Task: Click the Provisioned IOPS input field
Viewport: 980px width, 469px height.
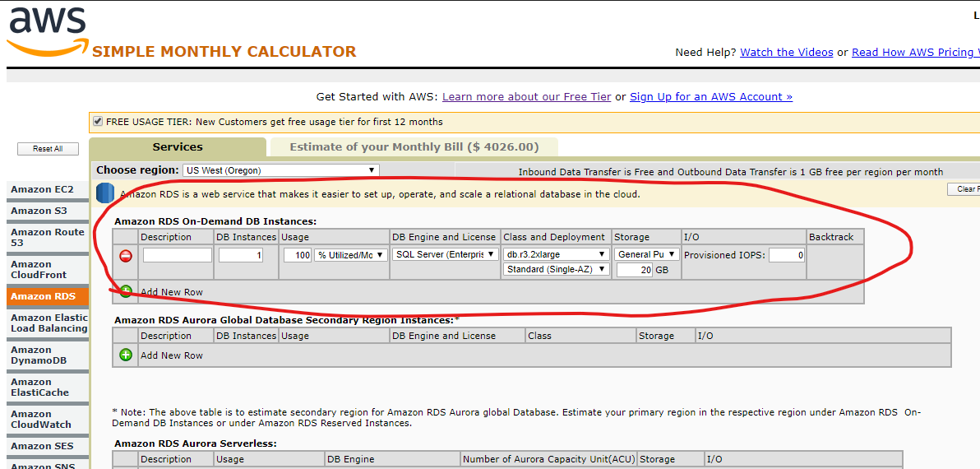Action: pos(786,255)
